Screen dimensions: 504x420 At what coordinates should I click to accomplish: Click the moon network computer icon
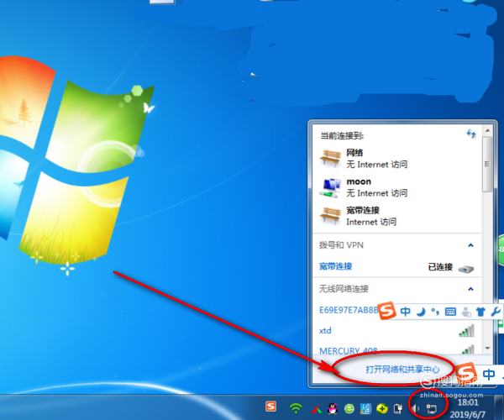(x=330, y=188)
